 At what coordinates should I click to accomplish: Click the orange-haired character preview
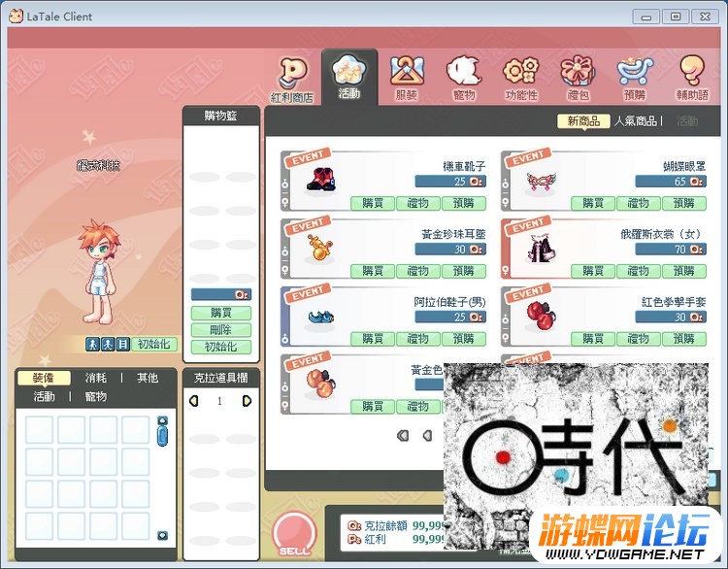(99, 272)
